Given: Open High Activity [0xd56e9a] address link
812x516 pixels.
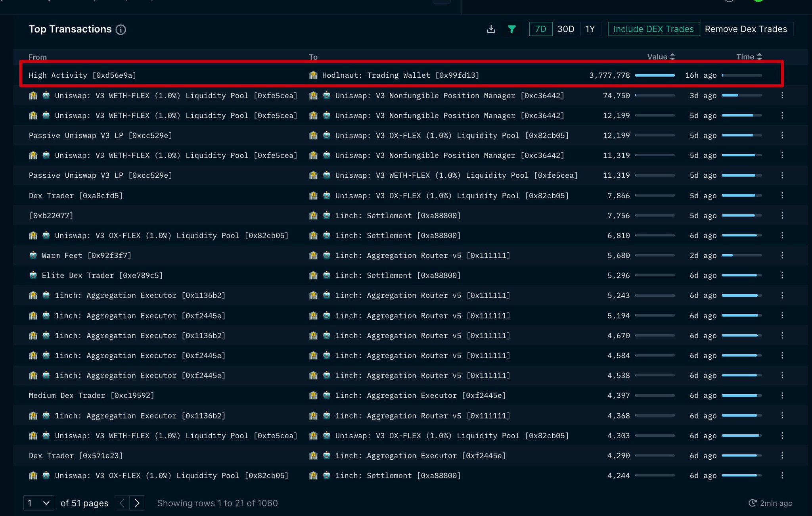Looking at the screenshot, I should (82, 75).
